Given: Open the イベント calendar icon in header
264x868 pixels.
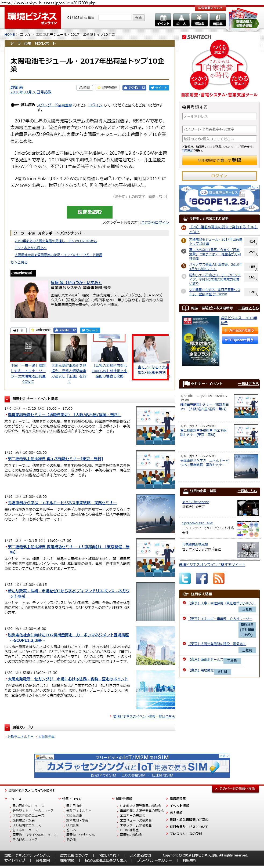Looking at the screenshot, I should 163,20.
